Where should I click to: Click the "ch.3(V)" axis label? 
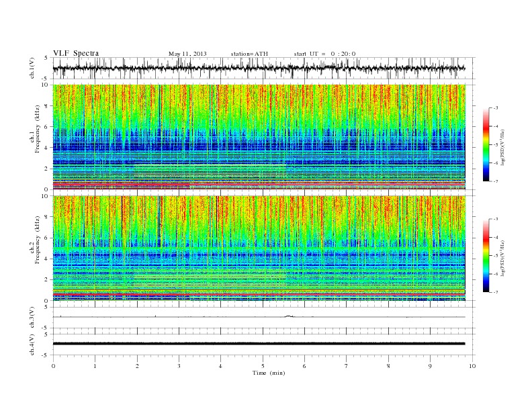click(32, 318)
